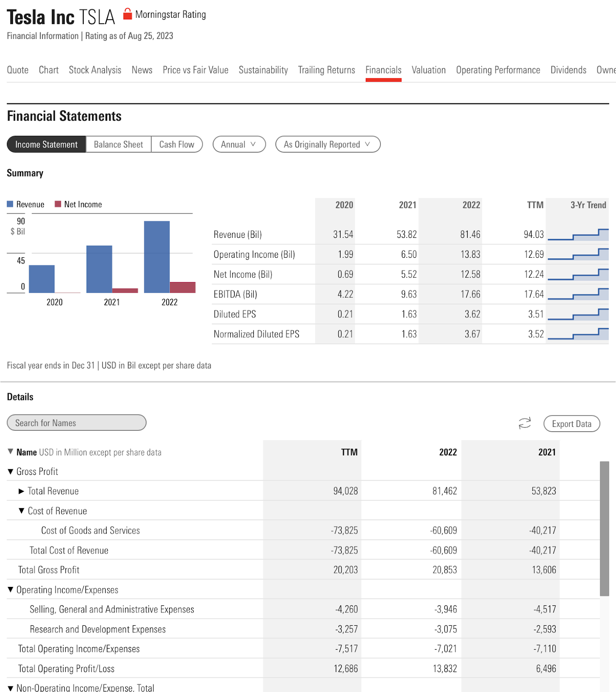Click the Revenue 3-Yr Trend sparkline
The width and height of the screenshot is (616, 692).
click(x=578, y=234)
